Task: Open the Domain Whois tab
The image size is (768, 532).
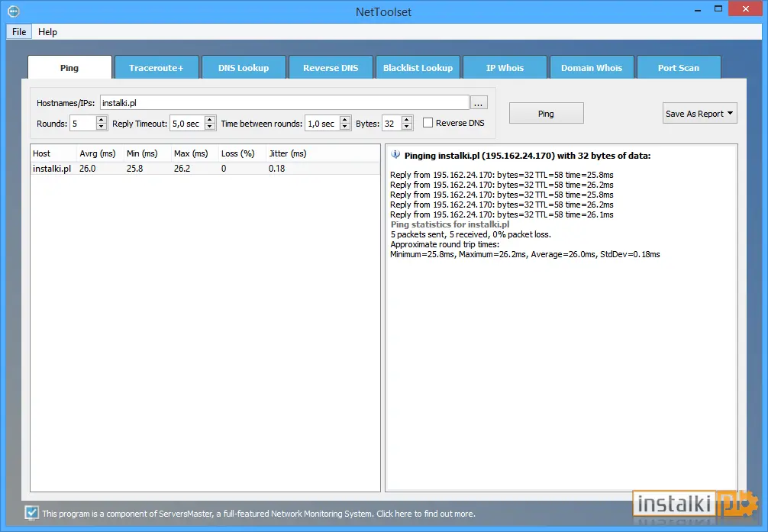Action: (592, 68)
